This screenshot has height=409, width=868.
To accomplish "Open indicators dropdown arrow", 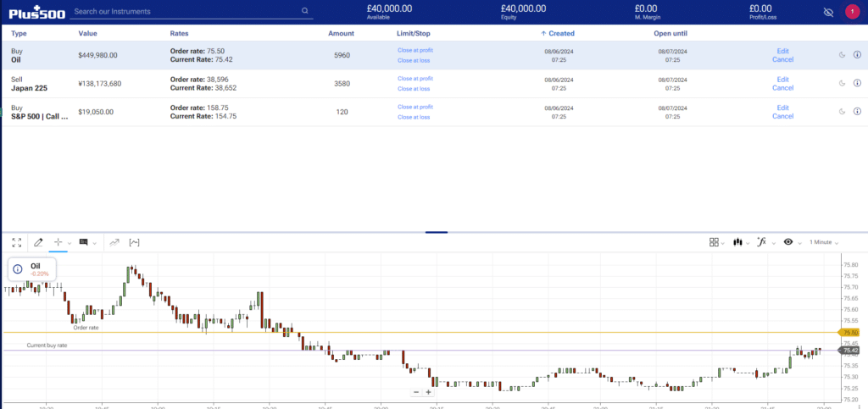I will pyautogui.click(x=773, y=243).
